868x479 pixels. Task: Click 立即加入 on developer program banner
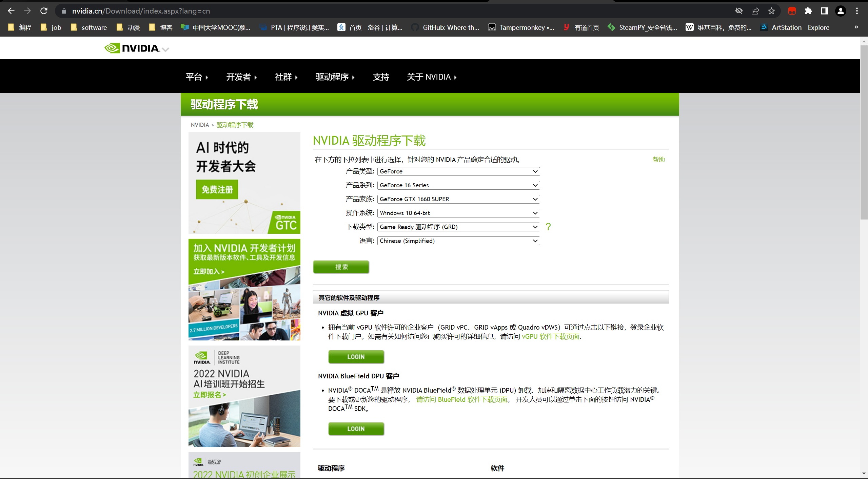coord(209,271)
